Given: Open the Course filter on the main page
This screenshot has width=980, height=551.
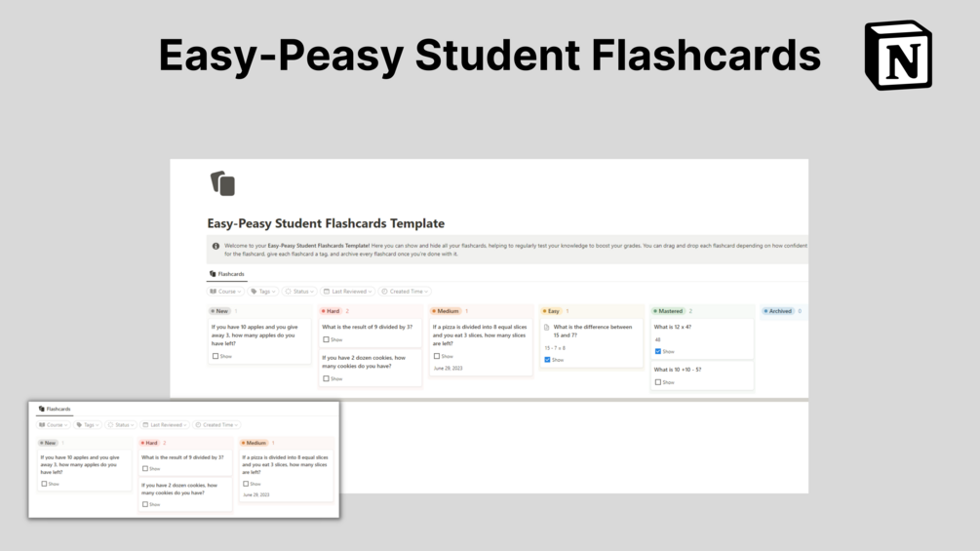Looking at the screenshot, I should pyautogui.click(x=225, y=292).
